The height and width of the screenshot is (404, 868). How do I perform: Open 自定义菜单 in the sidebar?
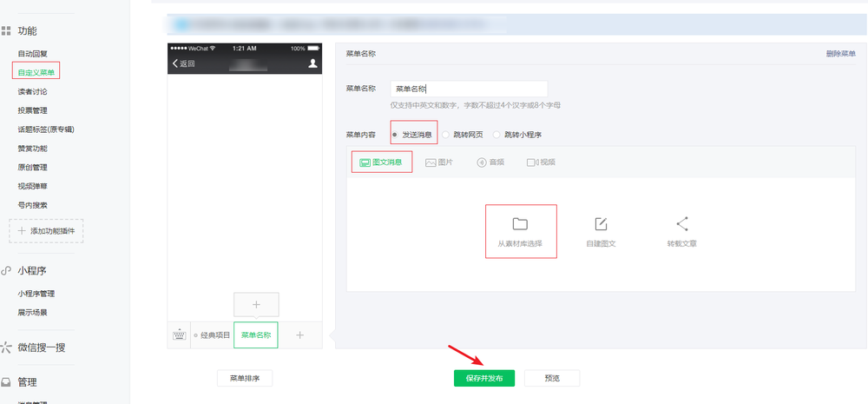36,72
